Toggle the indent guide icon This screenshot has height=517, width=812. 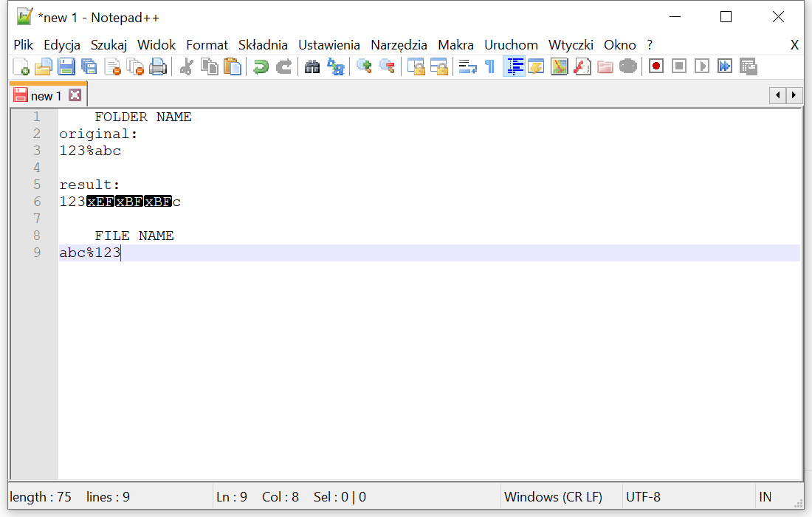(514, 66)
